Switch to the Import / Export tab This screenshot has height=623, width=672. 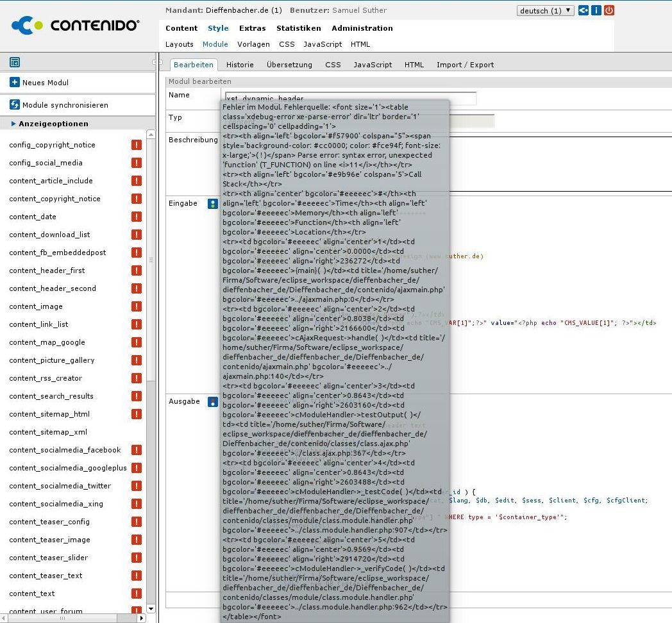pyautogui.click(x=465, y=65)
